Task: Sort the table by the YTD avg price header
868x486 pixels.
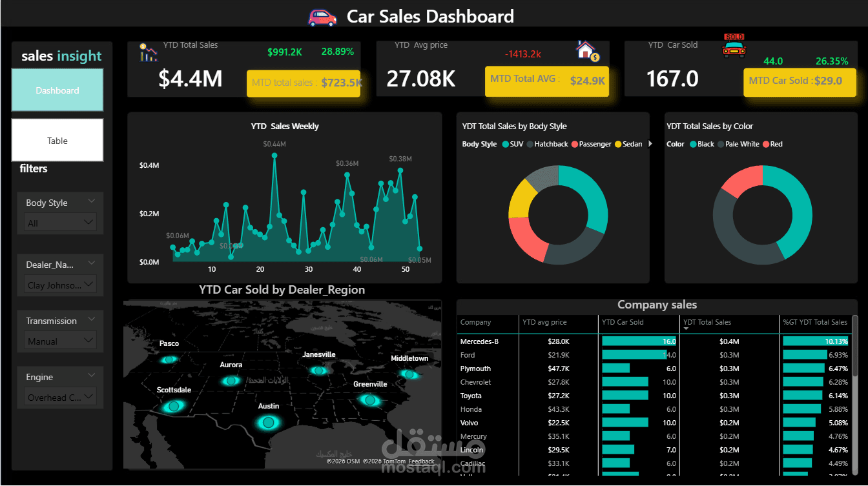Action: (544, 322)
